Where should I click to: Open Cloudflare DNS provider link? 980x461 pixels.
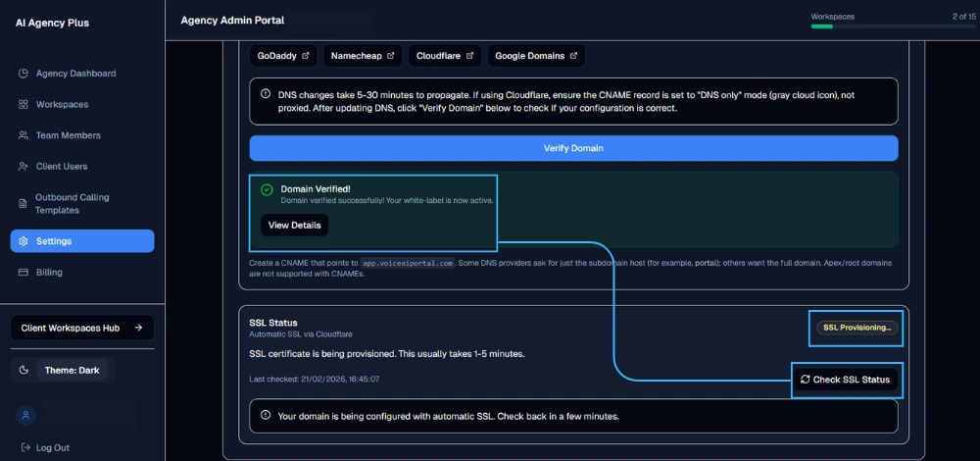pyautogui.click(x=445, y=56)
